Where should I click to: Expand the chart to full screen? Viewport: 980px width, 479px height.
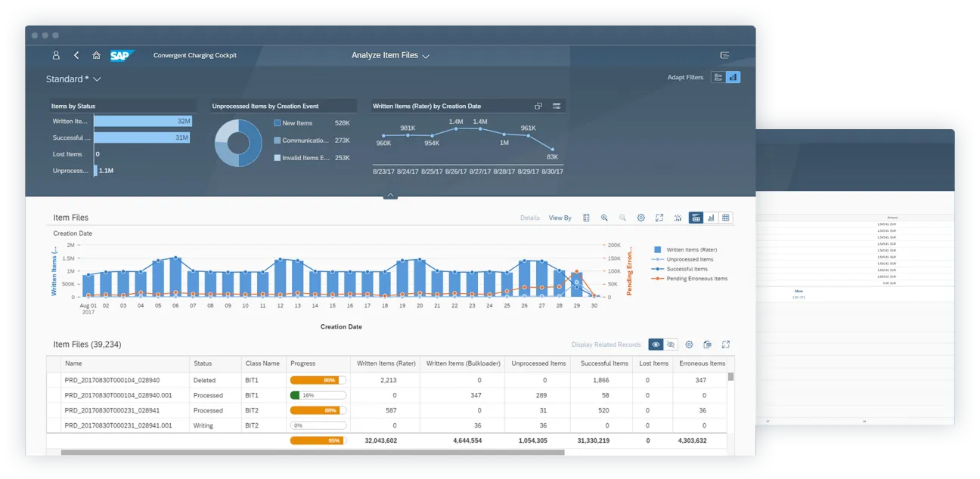[659, 218]
